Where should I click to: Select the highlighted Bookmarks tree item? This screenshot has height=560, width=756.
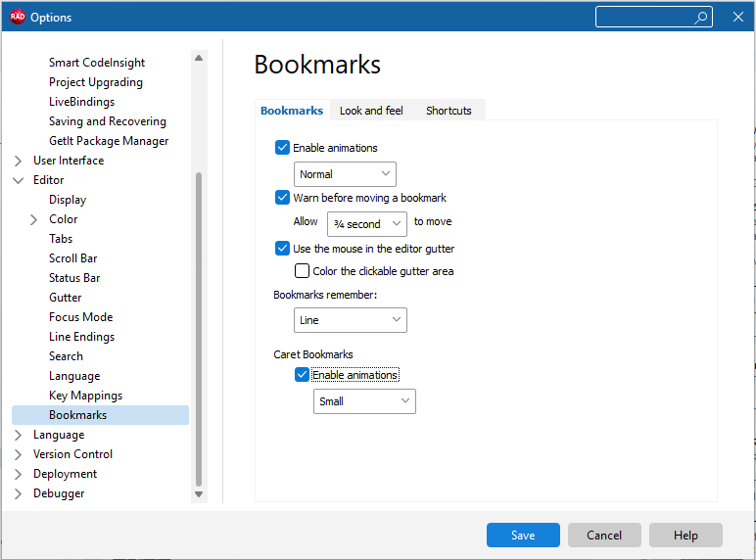[x=100, y=415]
